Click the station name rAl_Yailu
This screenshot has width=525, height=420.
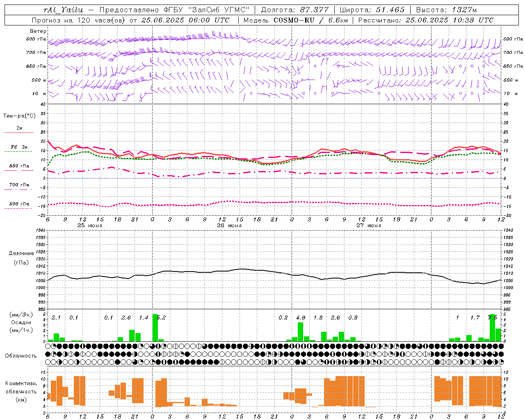click(63, 10)
